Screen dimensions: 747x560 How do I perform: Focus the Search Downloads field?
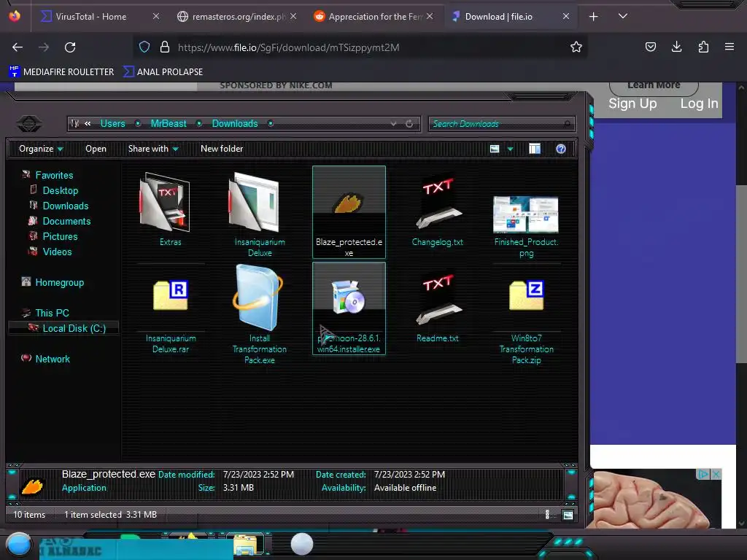click(x=501, y=124)
